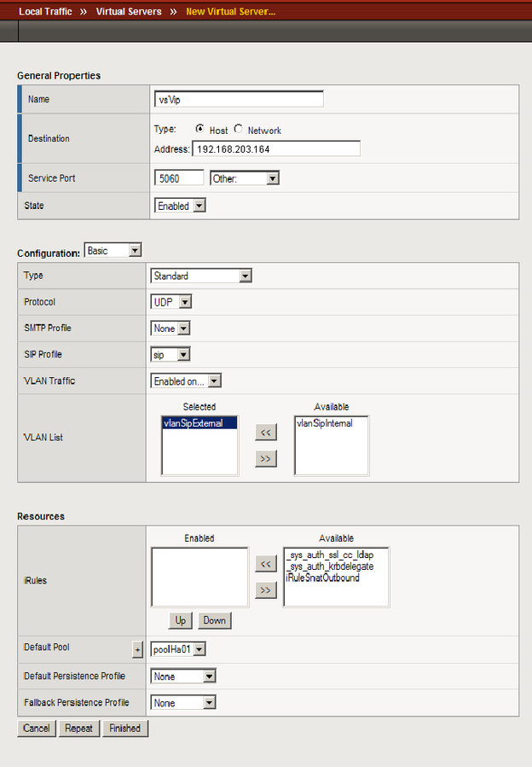Click the plus icon beside Default Pool

click(x=138, y=650)
